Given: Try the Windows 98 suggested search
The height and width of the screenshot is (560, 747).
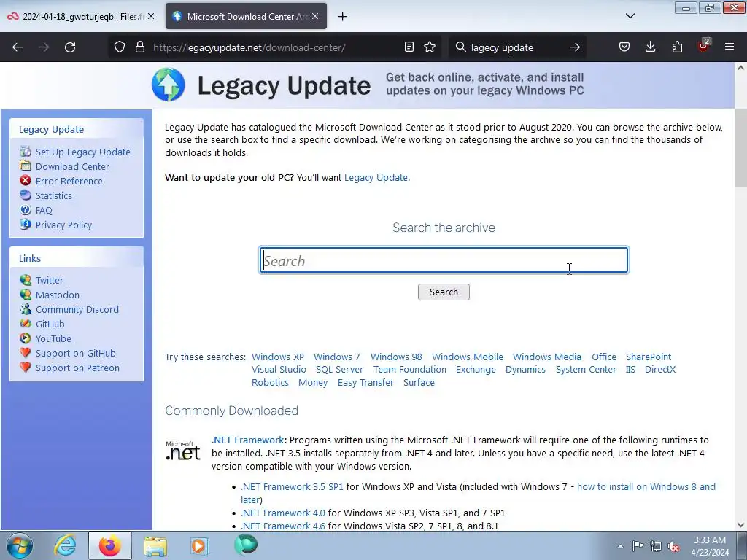Looking at the screenshot, I should click(396, 357).
